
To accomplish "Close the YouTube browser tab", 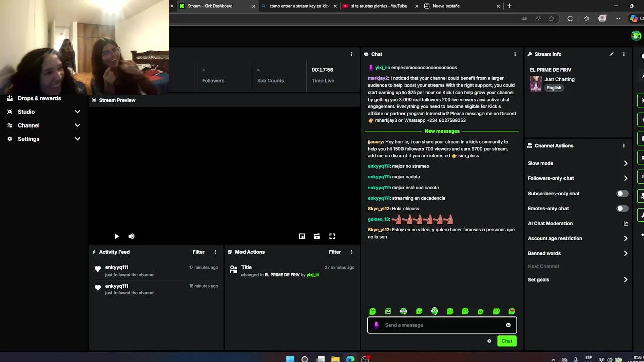I will pyautogui.click(x=417, y=6).
